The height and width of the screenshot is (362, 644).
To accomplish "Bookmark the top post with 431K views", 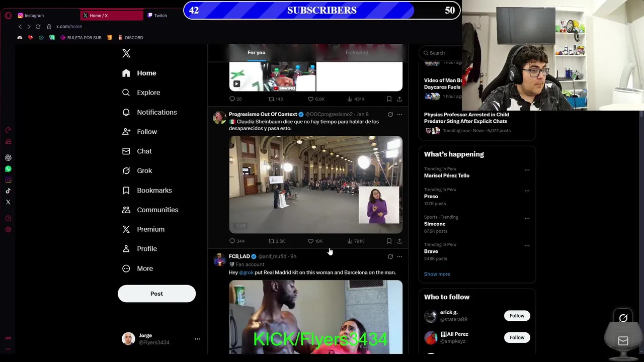I will pos(389,99).
